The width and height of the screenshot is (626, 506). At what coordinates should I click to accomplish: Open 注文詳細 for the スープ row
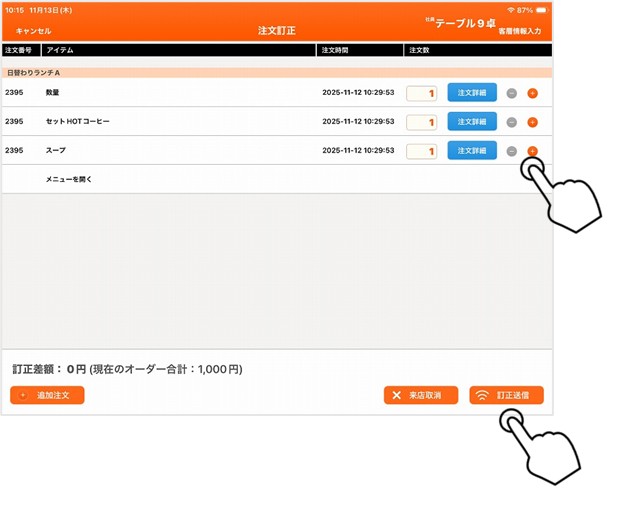tap(471, 151)
